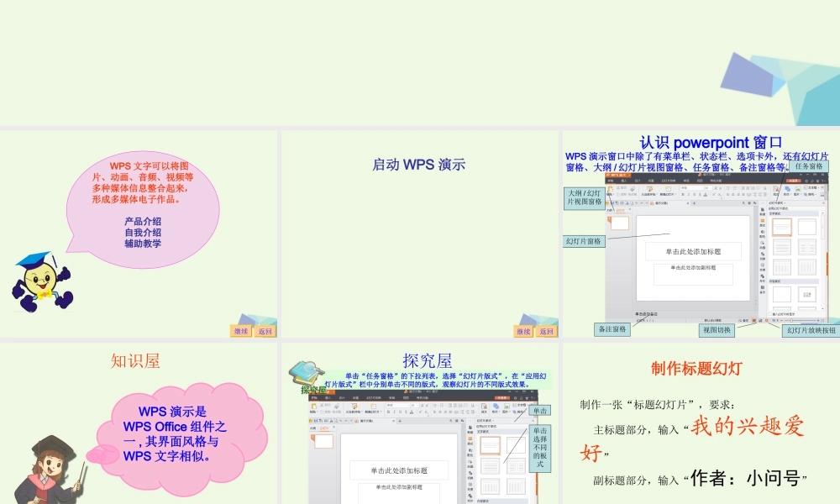Click the 知识屋 heading text
The height and width of the screenshot is (504, 840).
[x=135, y=361]
